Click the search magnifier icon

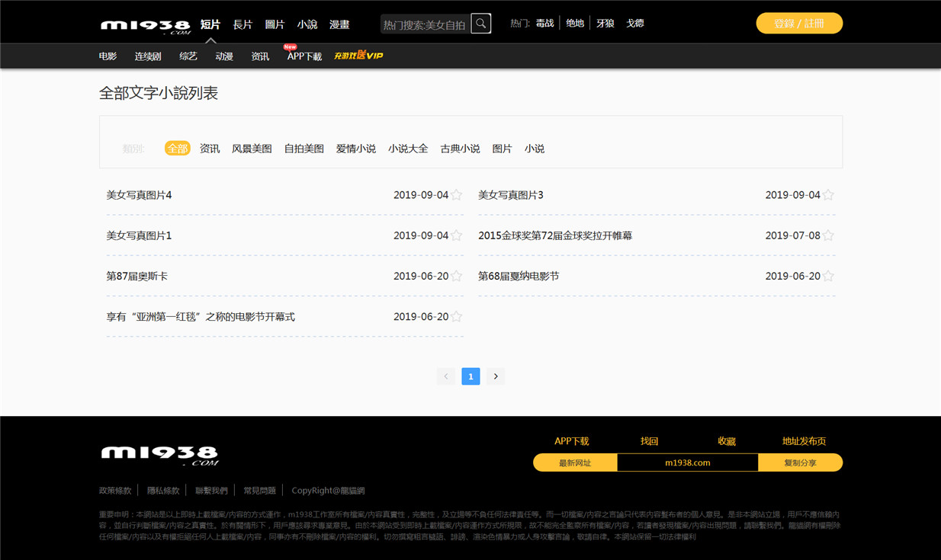click(x=480, y=24)
